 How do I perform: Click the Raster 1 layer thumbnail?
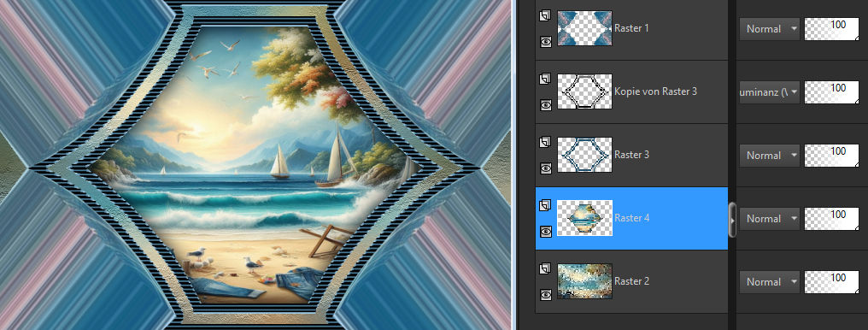(x=584, y=28)
